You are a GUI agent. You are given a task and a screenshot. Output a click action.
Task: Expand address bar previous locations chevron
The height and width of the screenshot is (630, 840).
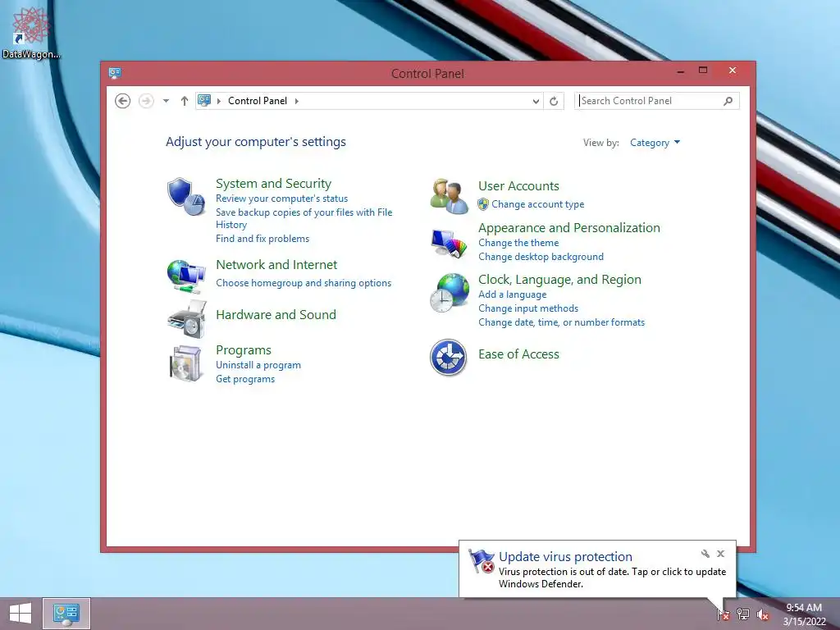pos(536,101)
